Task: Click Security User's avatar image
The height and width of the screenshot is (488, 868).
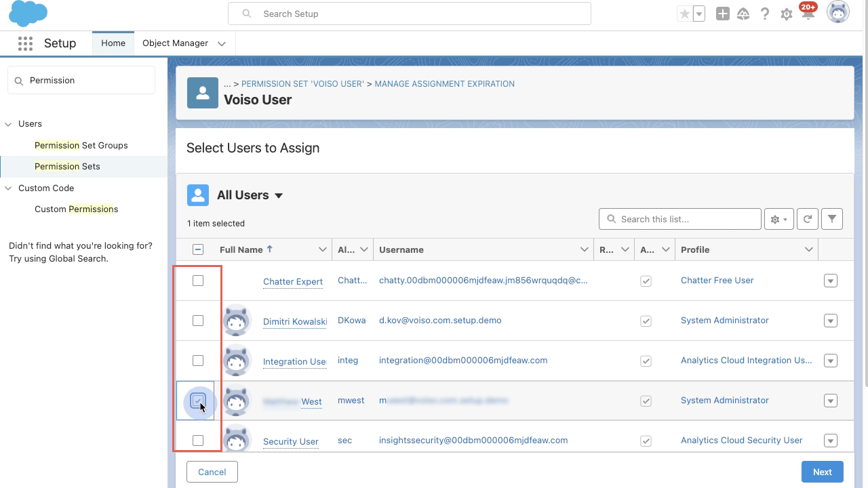Action: tap(237, 439)
